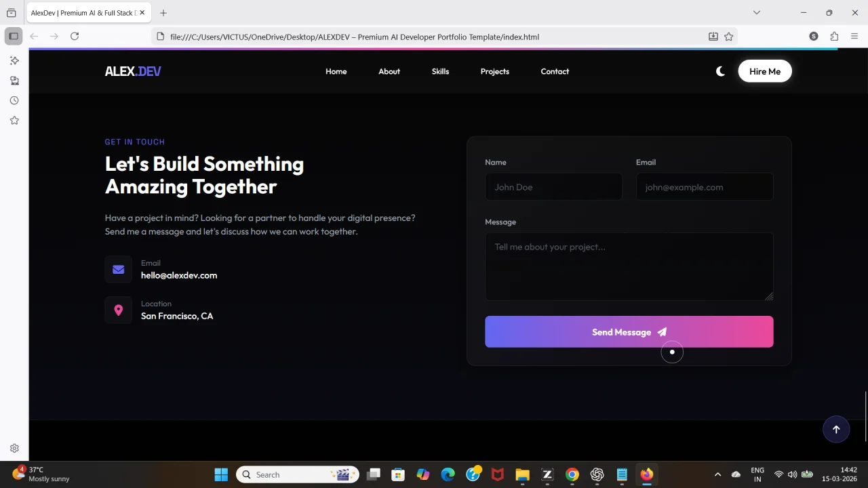Open synced tabs sidebar icon
Viewport: 868px width, 488px height.
(x=14, y=81)
